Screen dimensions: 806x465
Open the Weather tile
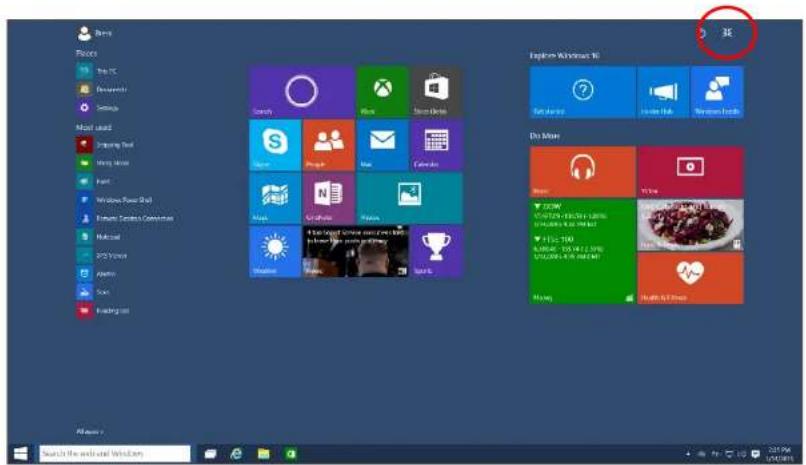click(275, 252)
